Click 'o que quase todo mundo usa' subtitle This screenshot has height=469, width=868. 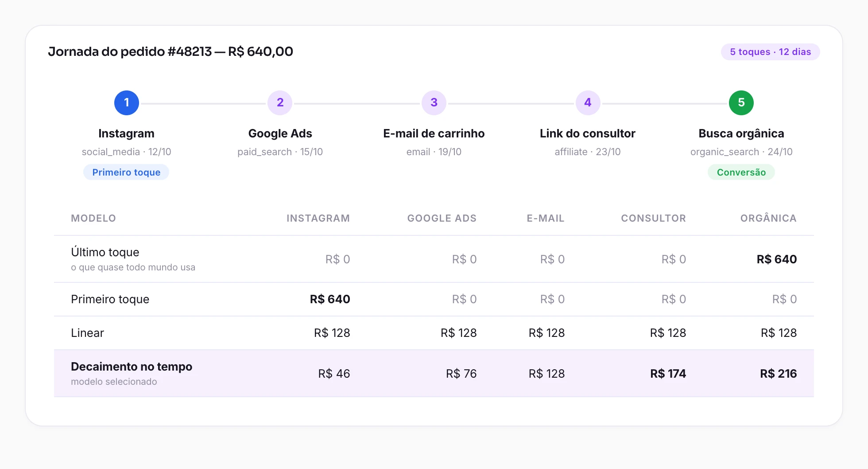pos(133,267)
